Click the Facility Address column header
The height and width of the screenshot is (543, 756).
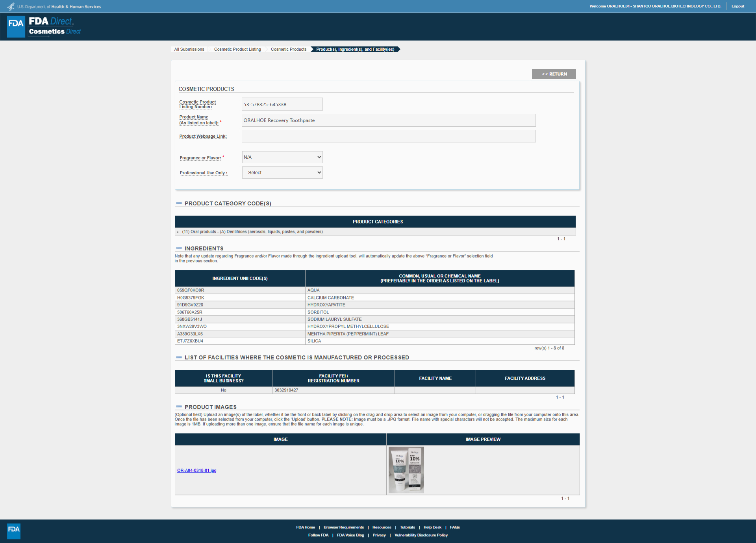coord(525,379)
